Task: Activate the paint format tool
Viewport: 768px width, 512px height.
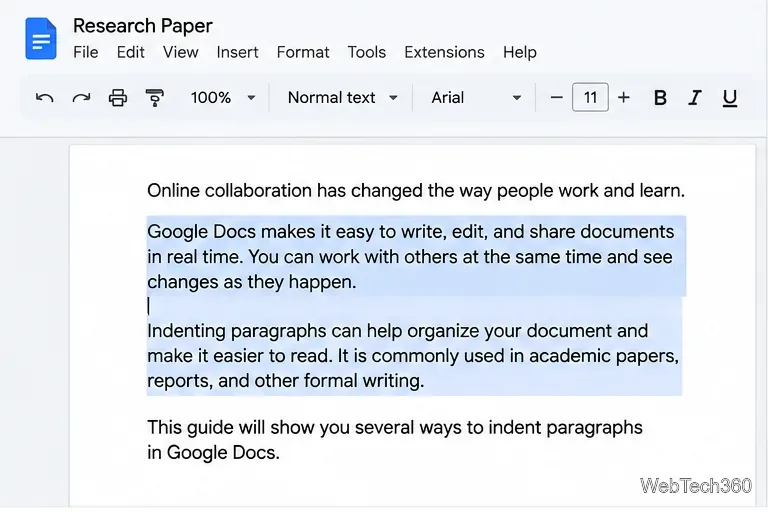Action: 155,98
